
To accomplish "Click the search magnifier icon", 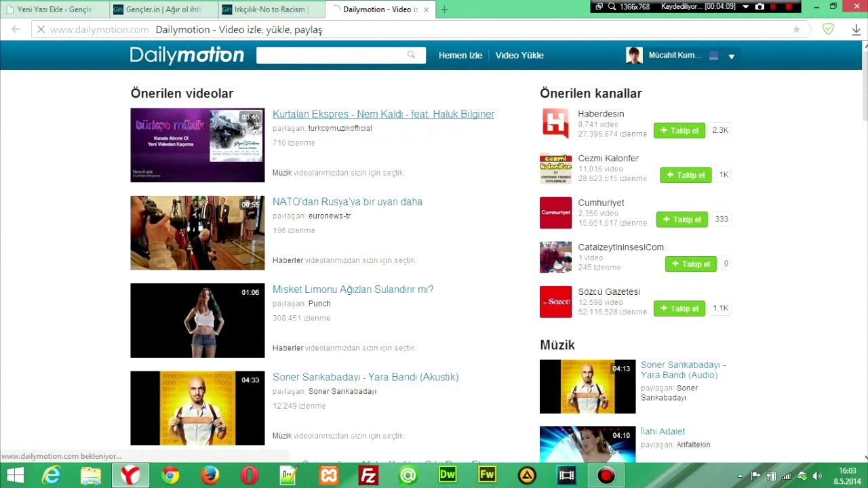I will coord(411,55).
